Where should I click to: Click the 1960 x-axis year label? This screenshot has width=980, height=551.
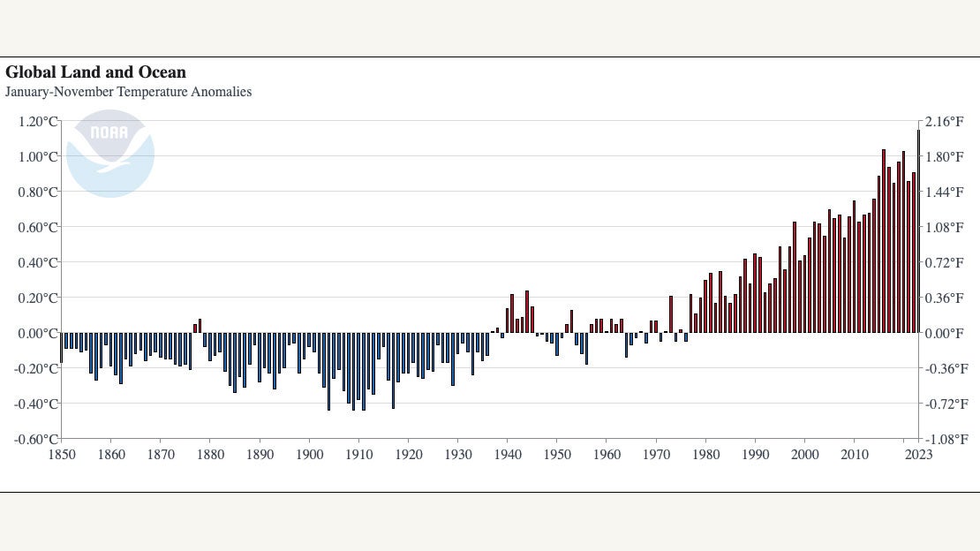(607, 455)
